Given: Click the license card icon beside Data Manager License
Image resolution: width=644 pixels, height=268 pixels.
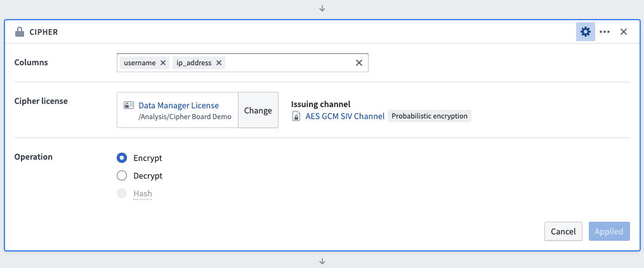Looking at the screenshot, I should [129, 105].
